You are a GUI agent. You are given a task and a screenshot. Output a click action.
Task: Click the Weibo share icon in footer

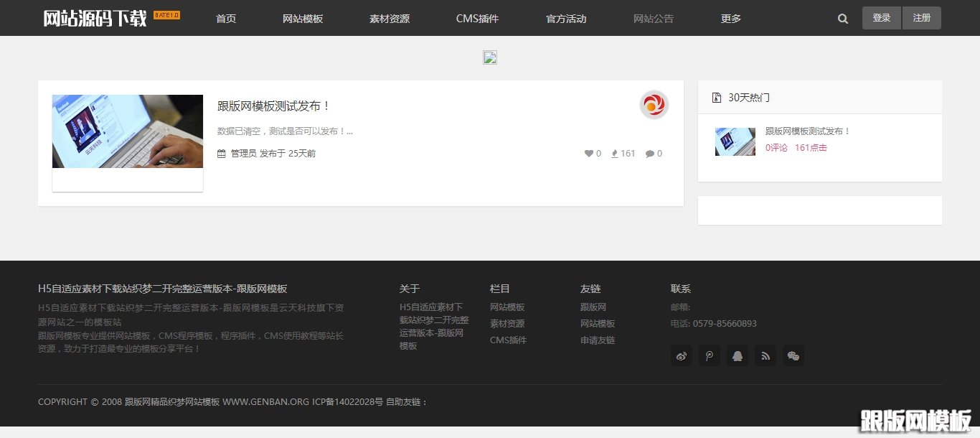click(x=681, y=355)
